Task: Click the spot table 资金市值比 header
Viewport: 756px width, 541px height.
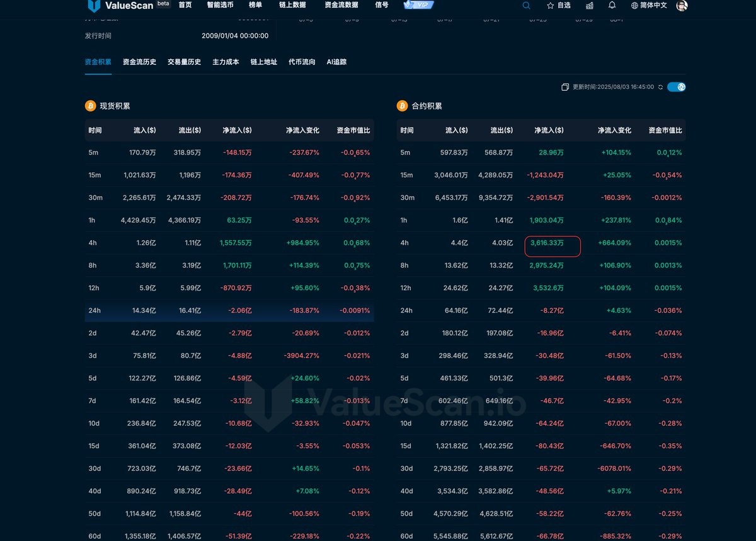Action: (x=353, y=131)
